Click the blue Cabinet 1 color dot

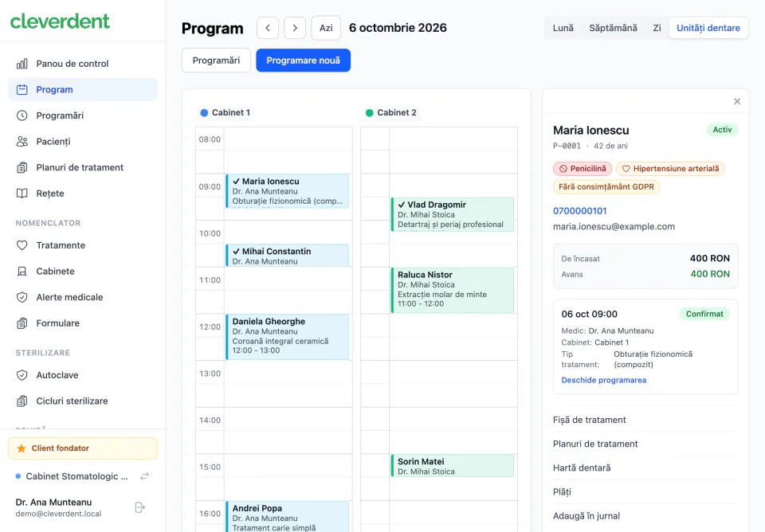click(205, 112)
